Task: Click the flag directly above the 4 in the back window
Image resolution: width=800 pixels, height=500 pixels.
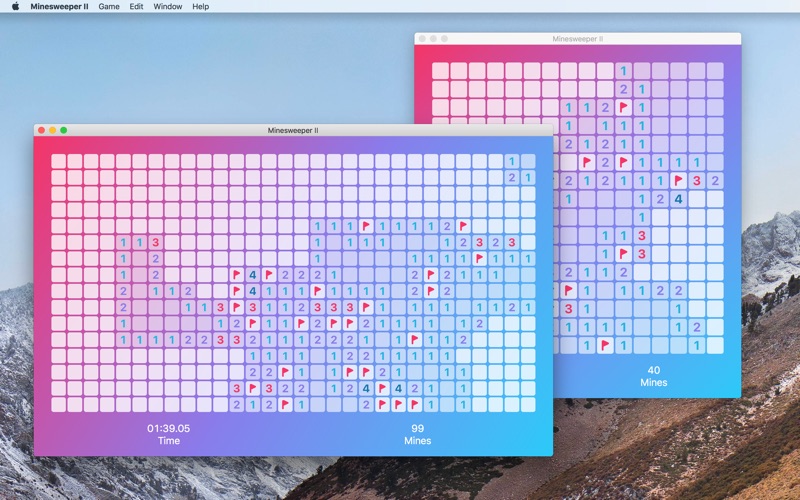Action: pyautogui.click(x=678, y=180)
